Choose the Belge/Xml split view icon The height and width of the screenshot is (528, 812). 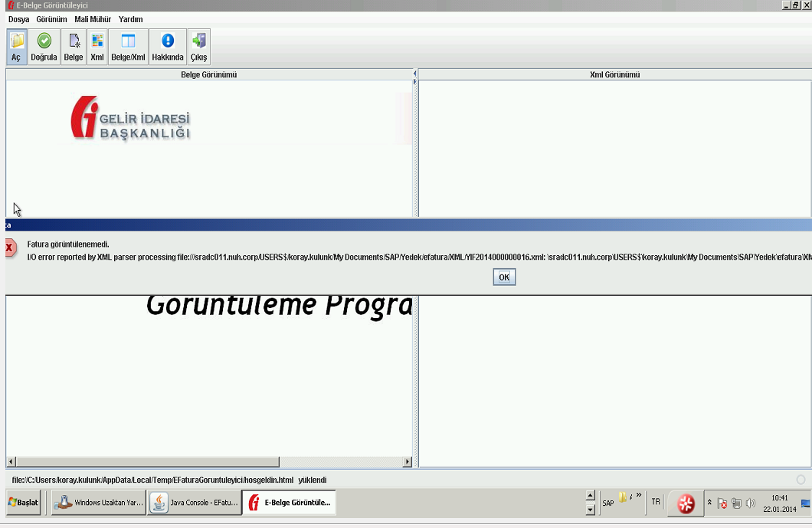coord(128,46)
